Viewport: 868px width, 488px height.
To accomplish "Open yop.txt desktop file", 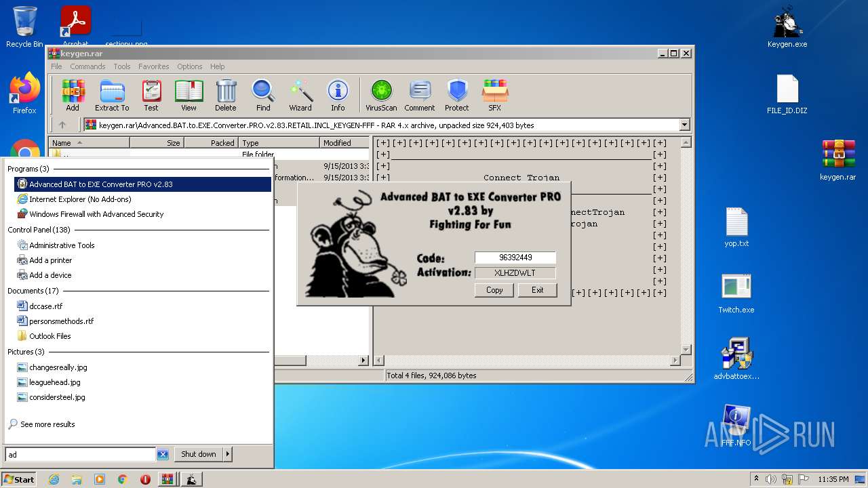I will pos(736,226).
